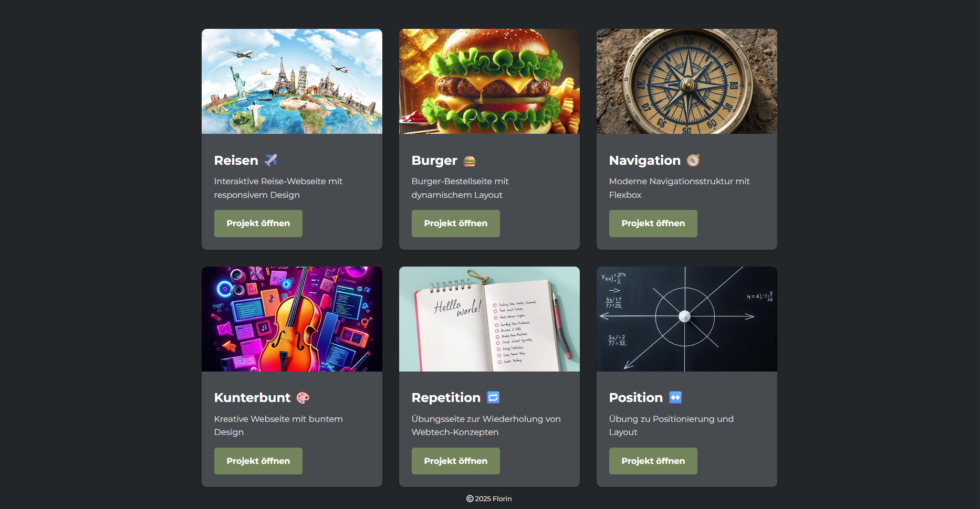Click Projekt öffnen under Navigation
Screen dimensions: 980x509
(653, 224)
